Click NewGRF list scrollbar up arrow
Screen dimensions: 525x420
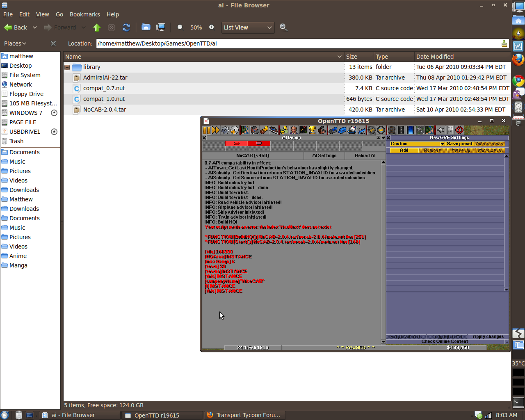[507, 156]
